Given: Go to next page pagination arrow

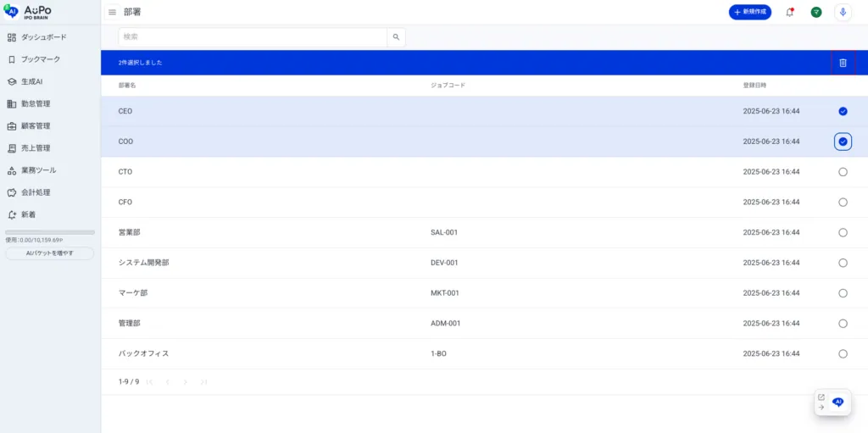Looking at the screenshot, I should [x=186, y=381].
